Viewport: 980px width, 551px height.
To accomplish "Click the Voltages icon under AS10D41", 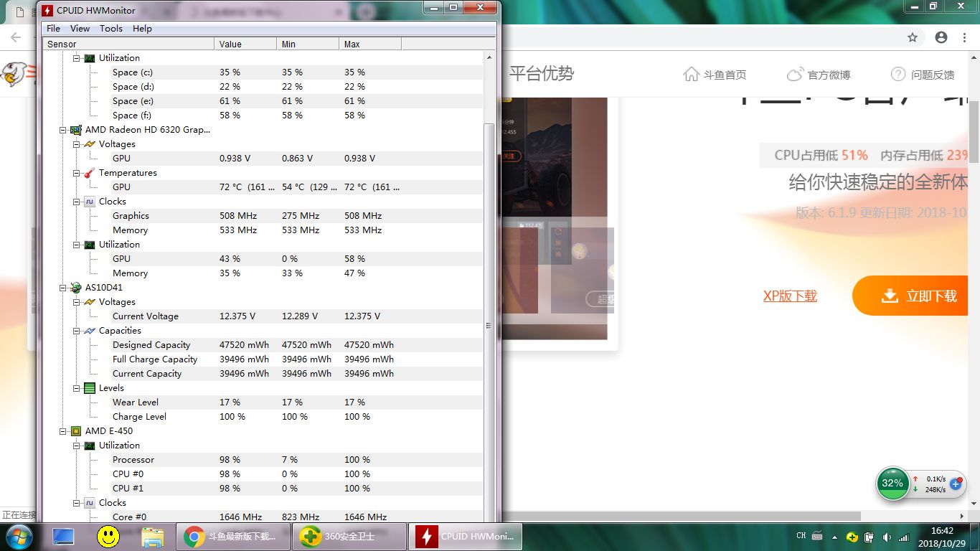I will [x=90, y=302].
